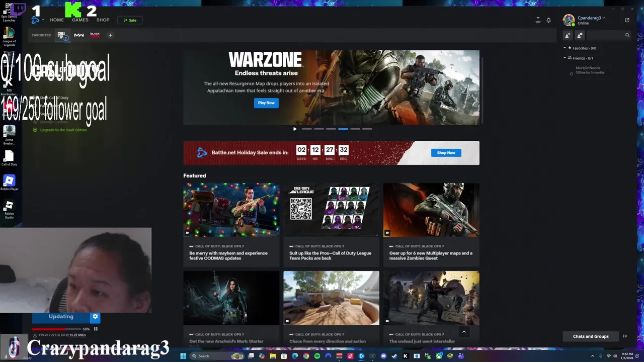Open Chats and Groups
Viewport: 644px width, 362px height.
point(591,336)
